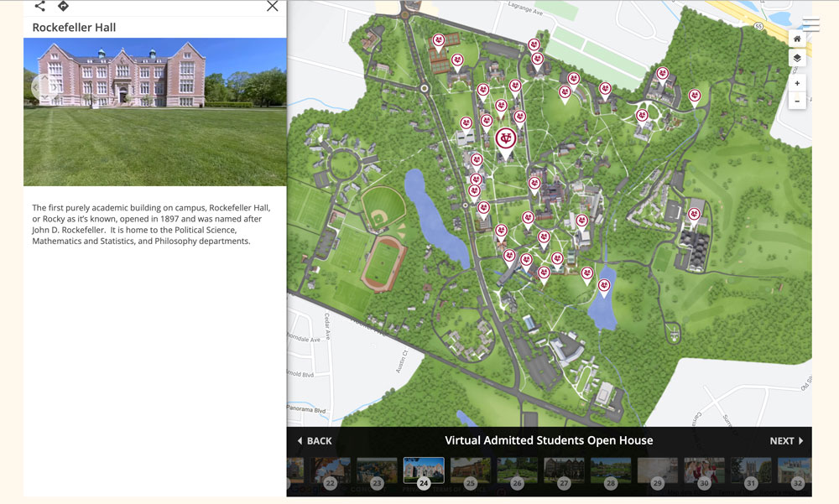Click the "Rockefeller Hall" panel heading
Image resolution: width=839 pixels, height=504 pixels.
[74, 28]
